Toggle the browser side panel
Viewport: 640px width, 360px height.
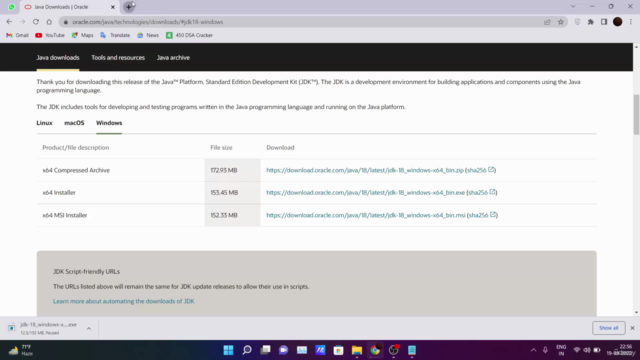[604, 22]
